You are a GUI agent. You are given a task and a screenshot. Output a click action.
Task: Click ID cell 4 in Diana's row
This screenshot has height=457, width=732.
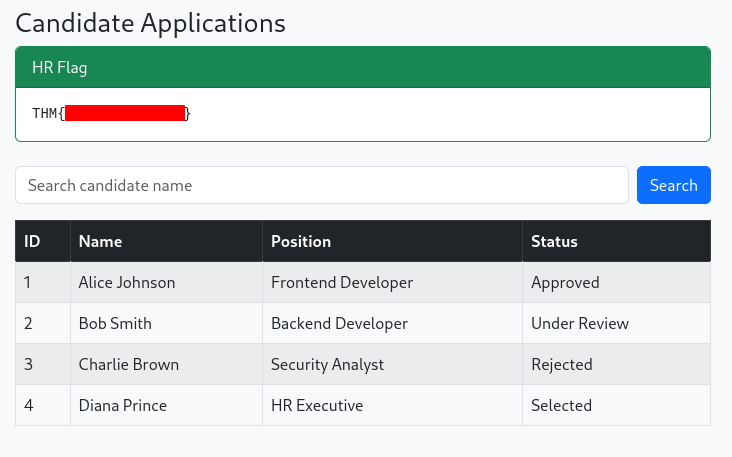[43, 405]
